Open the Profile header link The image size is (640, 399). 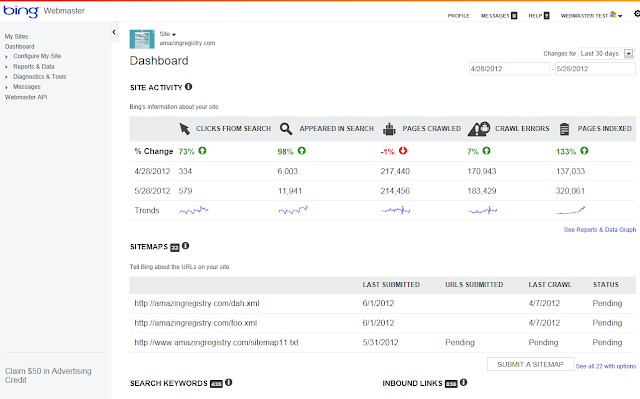point(458,16)
